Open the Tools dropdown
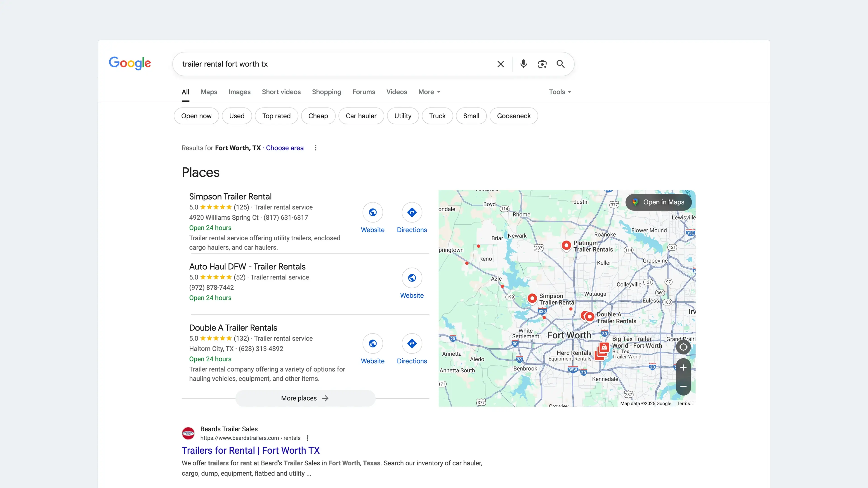The image size is (868, 488). pos(559,92)
